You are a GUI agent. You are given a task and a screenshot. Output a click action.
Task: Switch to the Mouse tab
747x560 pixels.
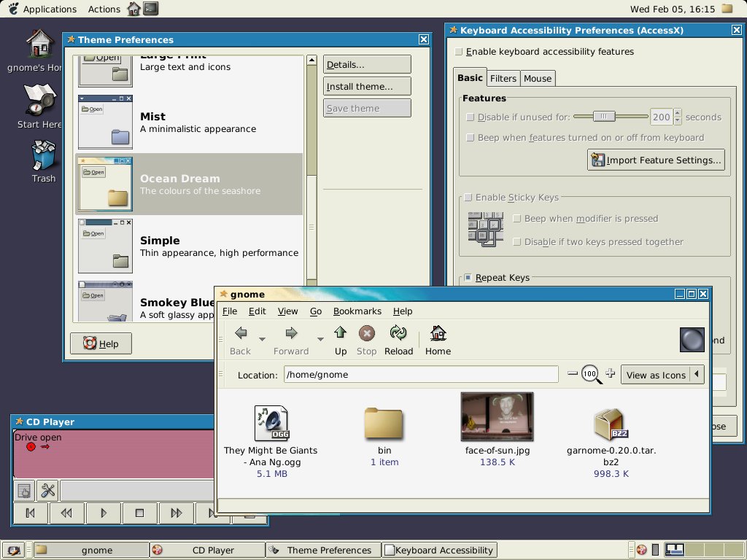coord(538,79)
